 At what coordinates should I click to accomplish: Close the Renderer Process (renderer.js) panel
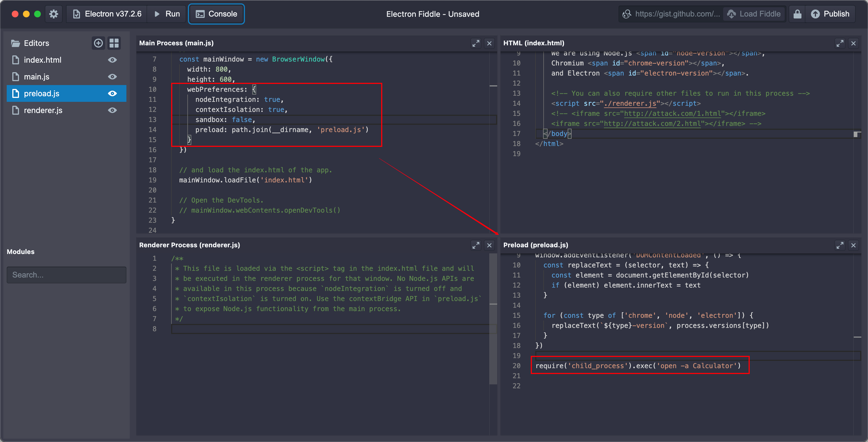coord(489,245)
